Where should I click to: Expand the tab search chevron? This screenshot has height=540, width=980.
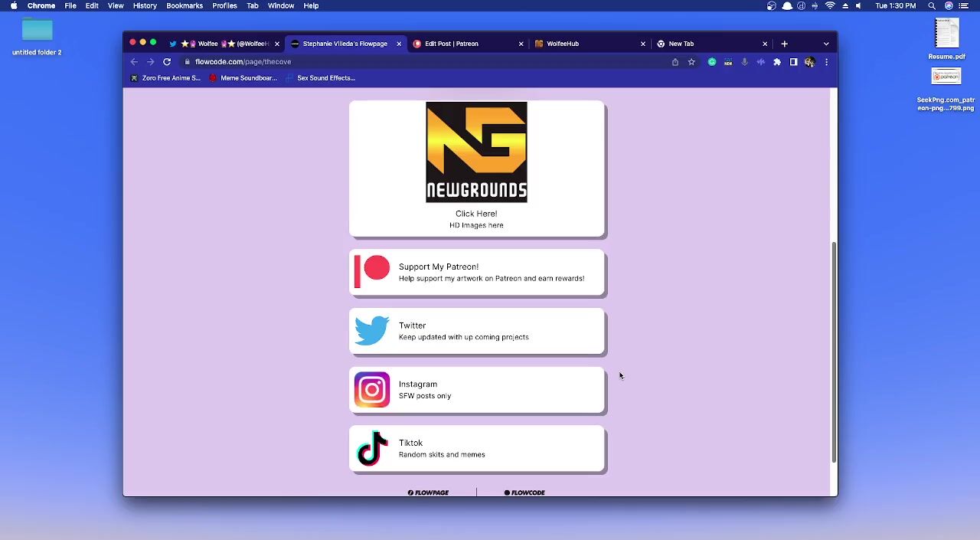coord(826,44)
